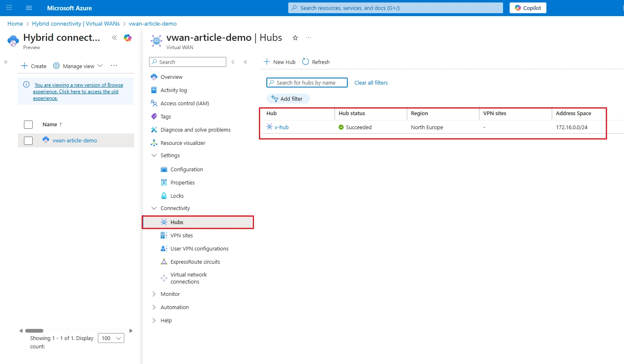Collapse the Hybrid connectivity panel
Viewport: 624px width, 364px height.
point(114,38)
